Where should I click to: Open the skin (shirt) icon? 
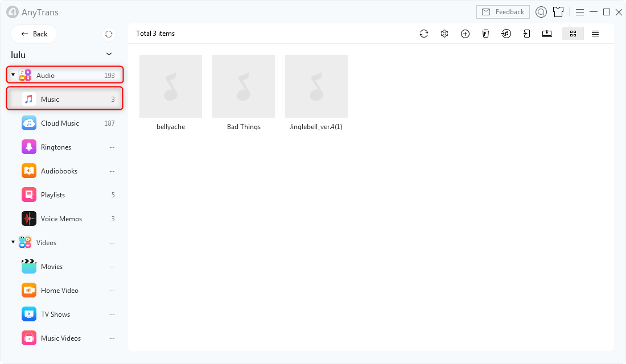pos(558,12)
